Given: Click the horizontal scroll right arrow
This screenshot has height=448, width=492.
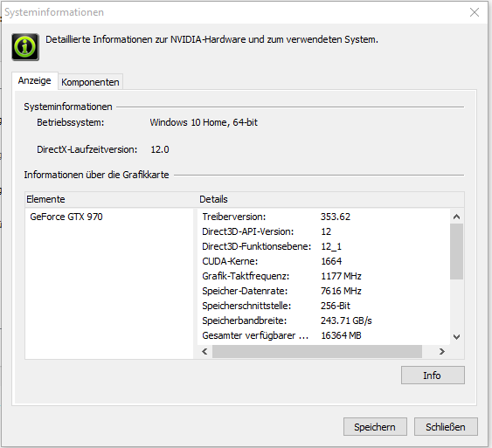Looking at the screenshot, I should point(442,351).
